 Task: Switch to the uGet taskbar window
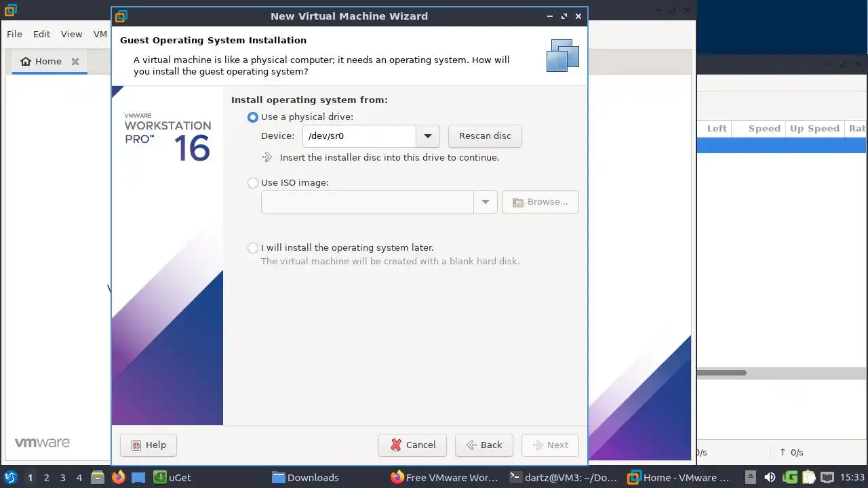pos(172,478)
